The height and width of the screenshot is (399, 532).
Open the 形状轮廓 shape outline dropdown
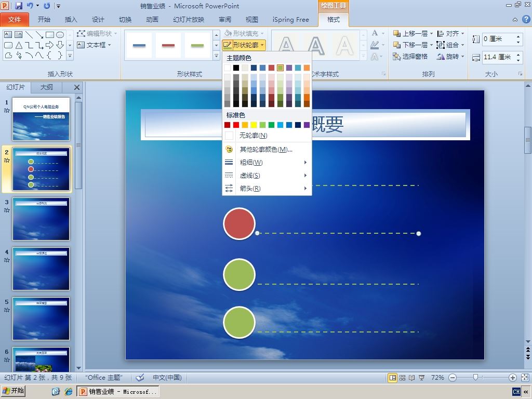244,45
